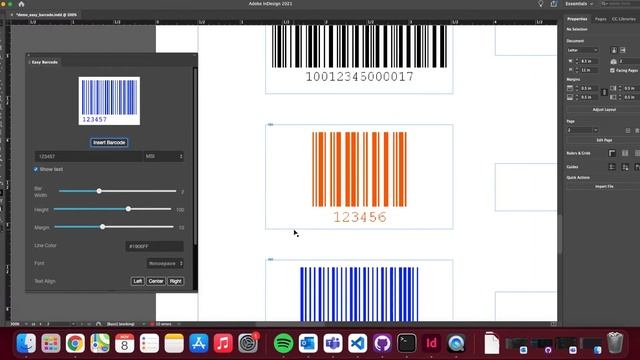Edit the document height field
Image resolution: width=640 pixels, height=360 pixels.
click(589, 70)
